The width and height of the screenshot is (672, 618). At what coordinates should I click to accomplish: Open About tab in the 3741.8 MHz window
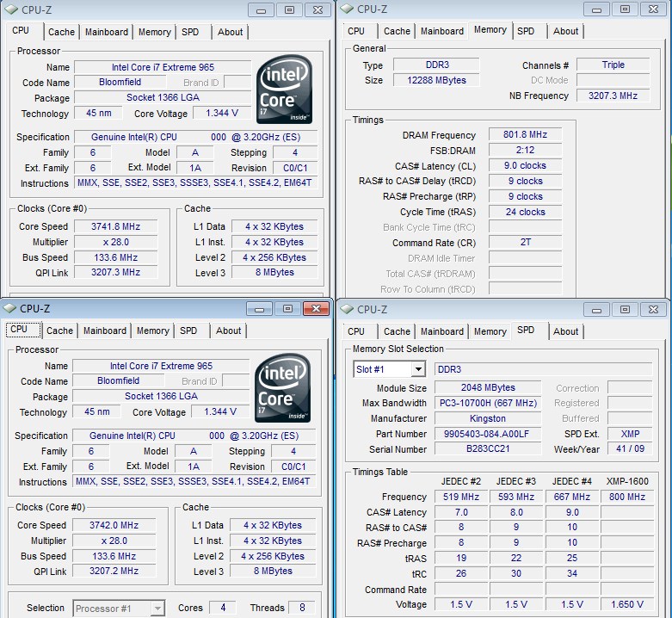coord(230,32)
